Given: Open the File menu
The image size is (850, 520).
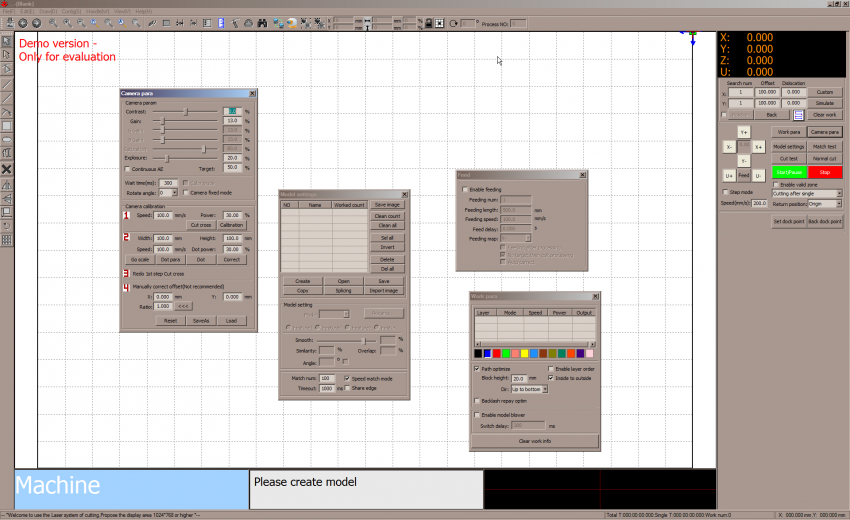Looking at the screenshot, I should pos(9,11).
